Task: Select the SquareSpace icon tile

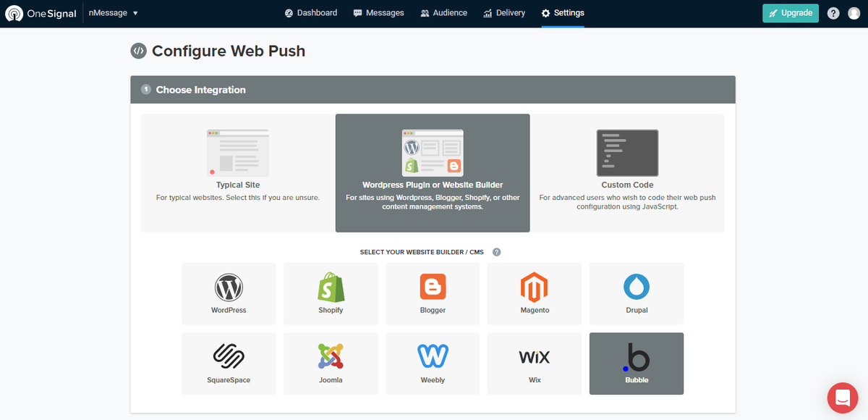Action: [229, 364]
